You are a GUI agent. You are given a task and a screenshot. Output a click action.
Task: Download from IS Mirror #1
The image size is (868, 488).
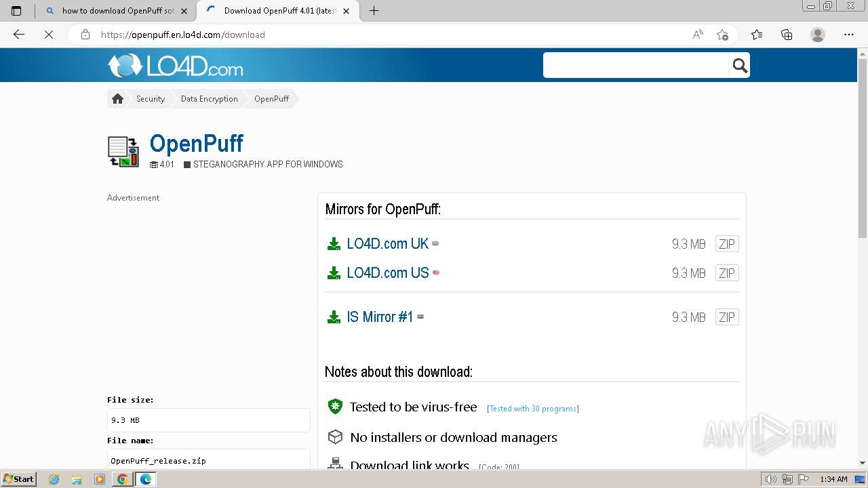[x=380, y=317]
